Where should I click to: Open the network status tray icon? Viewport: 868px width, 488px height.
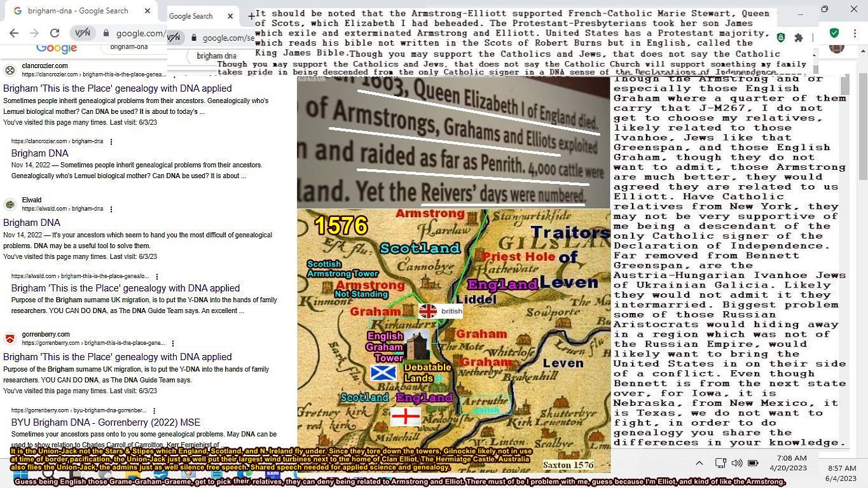point(720,463)
